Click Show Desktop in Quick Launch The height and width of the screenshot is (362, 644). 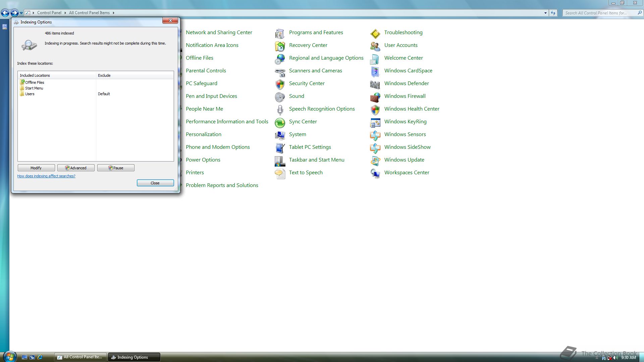click(x=24, y=357)
